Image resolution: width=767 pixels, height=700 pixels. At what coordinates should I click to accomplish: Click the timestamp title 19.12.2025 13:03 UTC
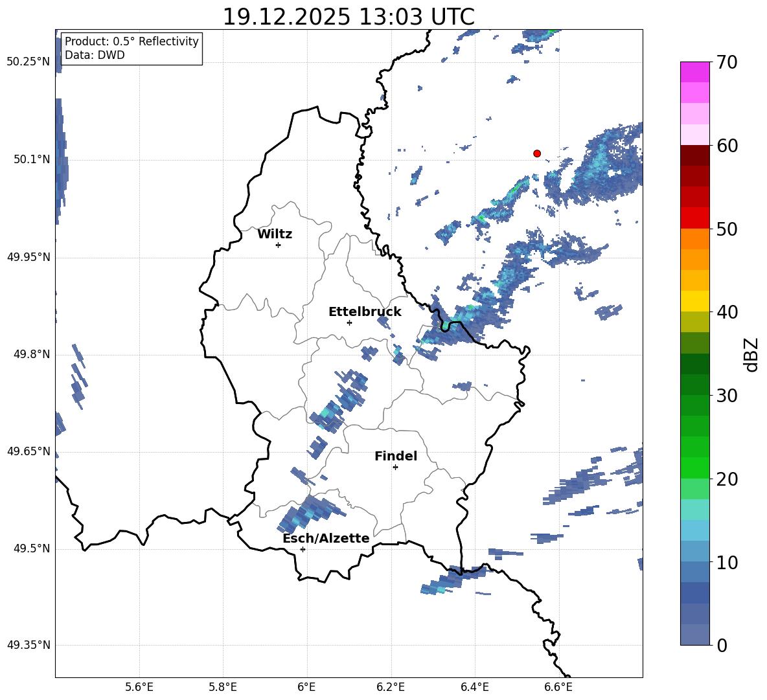(x=349, y=17)
